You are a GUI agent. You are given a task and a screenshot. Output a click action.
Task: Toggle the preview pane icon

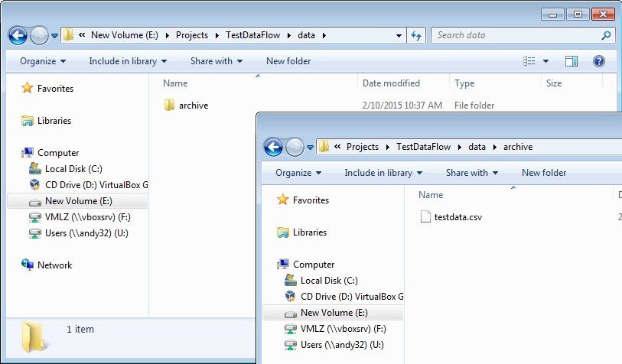(x=572, y=61)
